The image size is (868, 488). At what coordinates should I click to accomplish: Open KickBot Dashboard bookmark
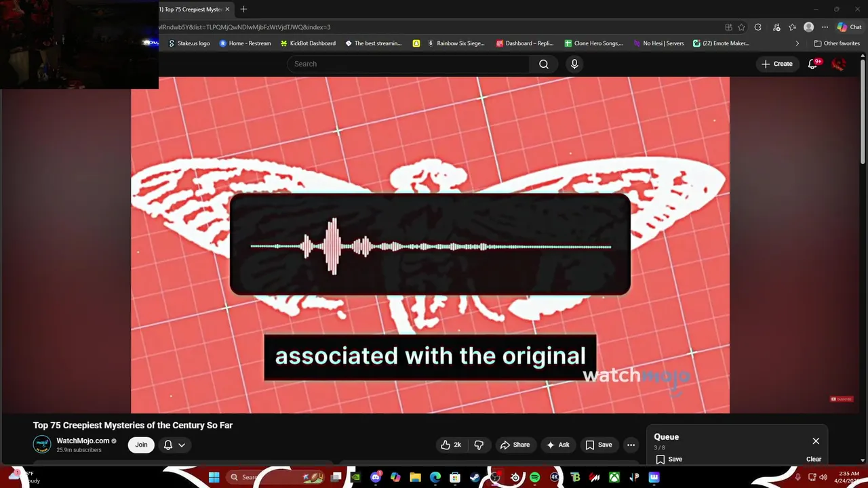(308, 43)
